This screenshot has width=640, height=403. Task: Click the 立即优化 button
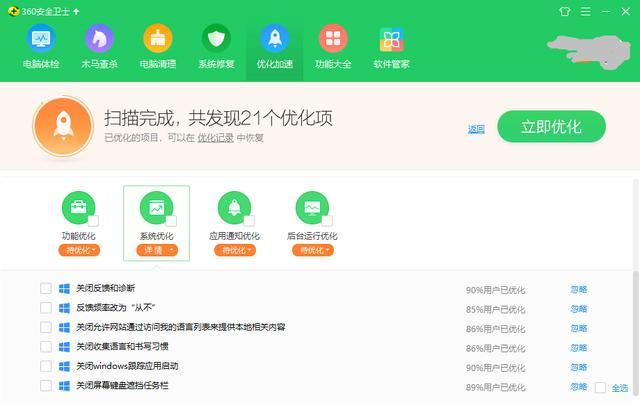[x=551, y=127]
